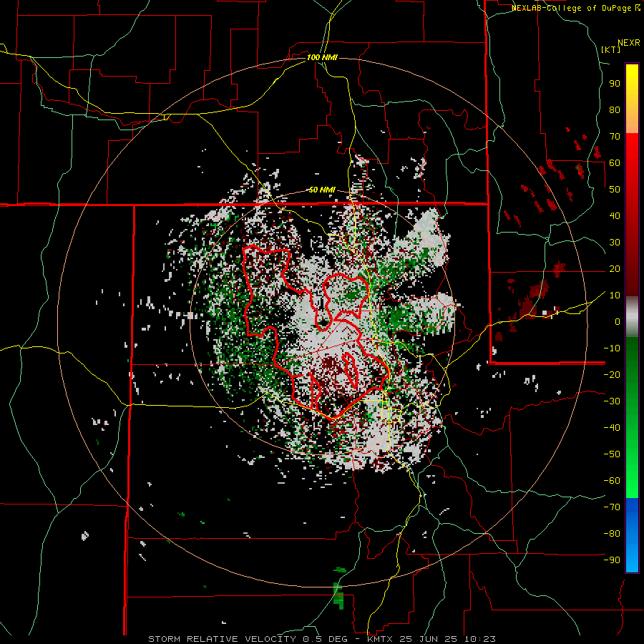This screenshot has width=644, height=644.
Task: Click the "70" value on velocity scale
Action: (x=615, y=137)
